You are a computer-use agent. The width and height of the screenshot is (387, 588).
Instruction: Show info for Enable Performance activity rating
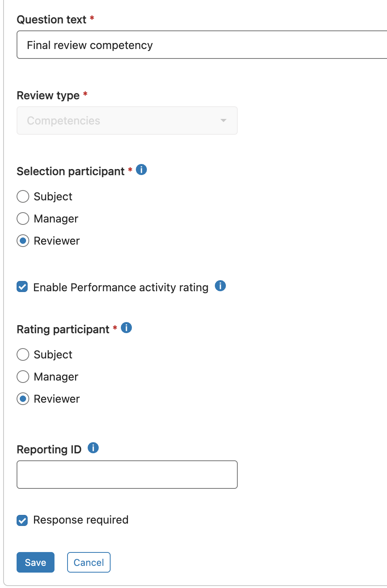[220, 286]
